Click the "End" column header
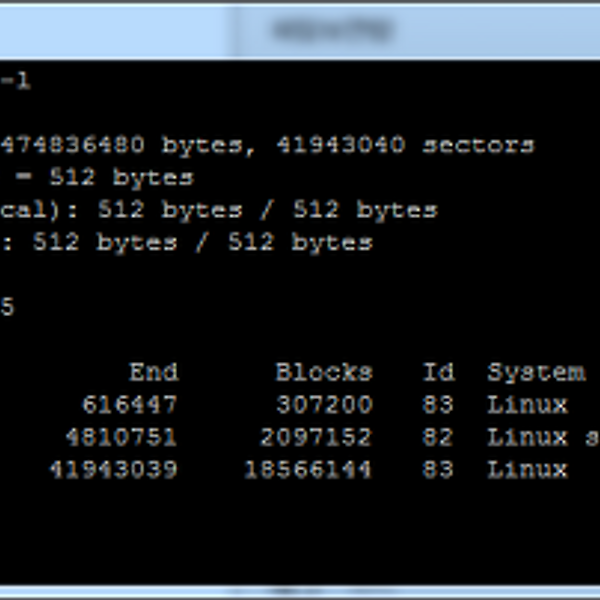The image size is (600, 600). [x=153, y=373]
